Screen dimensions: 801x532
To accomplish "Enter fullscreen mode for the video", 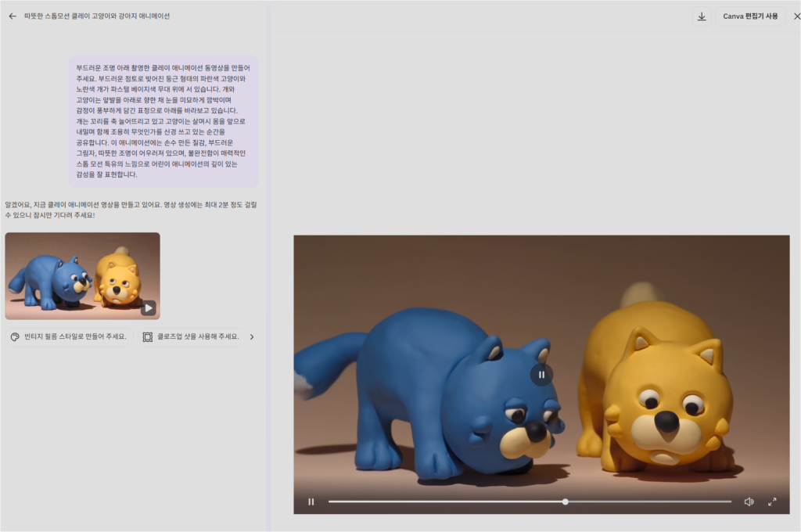I will click(772, 501).
